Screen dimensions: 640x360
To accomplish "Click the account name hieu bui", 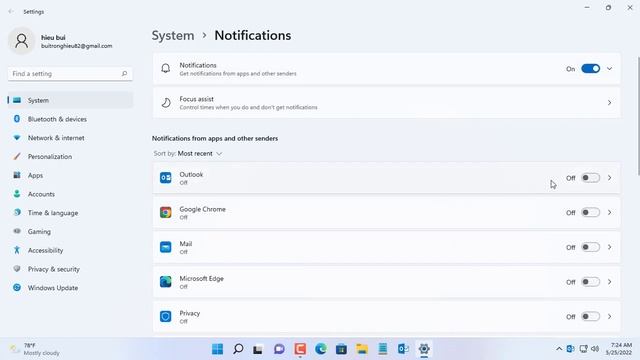I will point(53,37).
